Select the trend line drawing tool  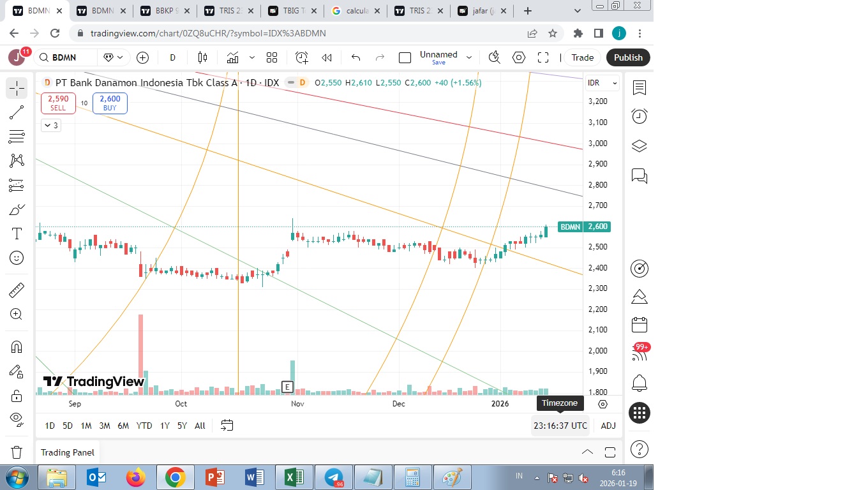coord(17,112)
